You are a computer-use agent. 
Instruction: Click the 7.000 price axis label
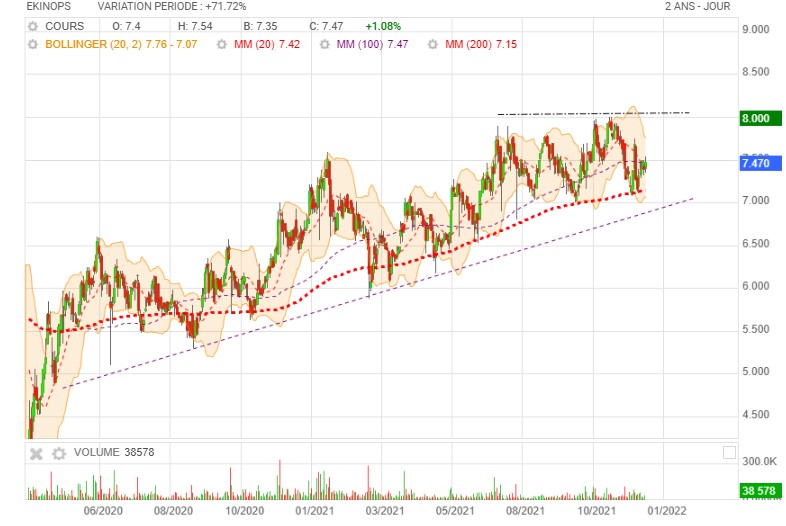[755, 201]
